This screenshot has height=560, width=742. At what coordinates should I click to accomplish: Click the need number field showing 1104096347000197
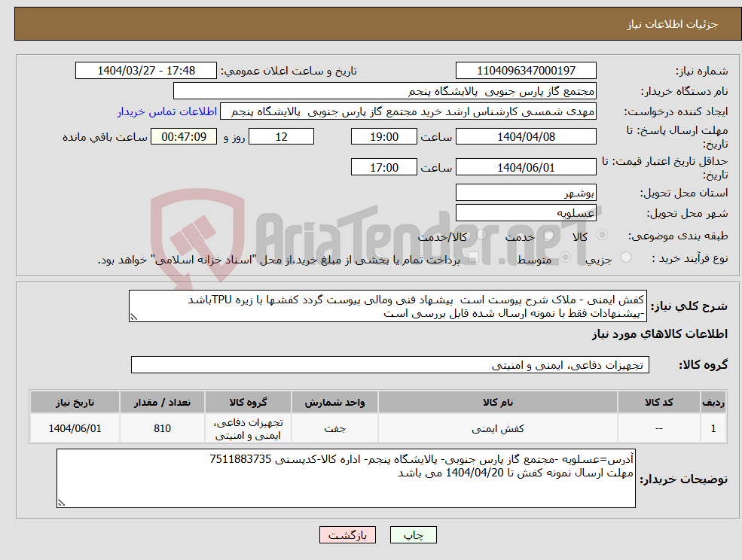(x=525, y=70)
